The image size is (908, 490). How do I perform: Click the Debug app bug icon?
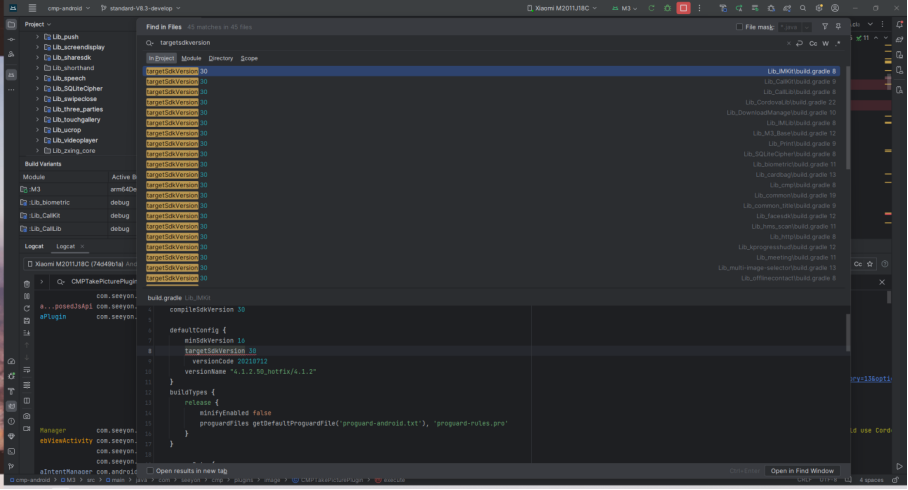667,8
